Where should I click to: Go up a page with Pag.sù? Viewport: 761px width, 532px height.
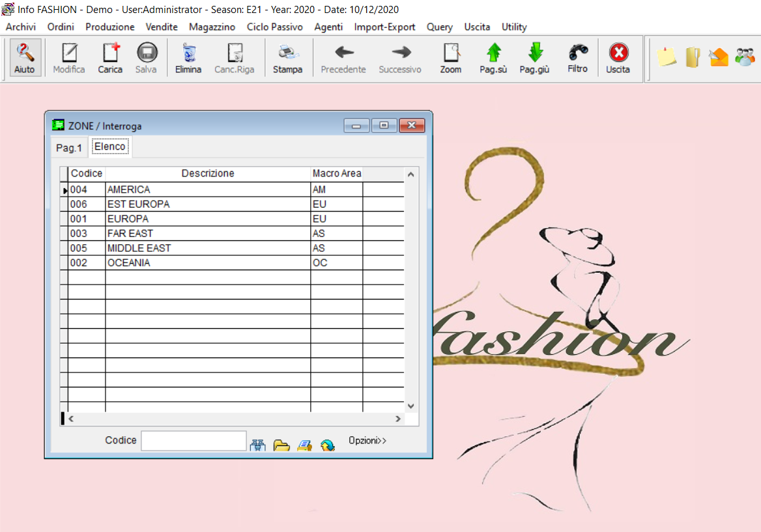tap(493, 58)
